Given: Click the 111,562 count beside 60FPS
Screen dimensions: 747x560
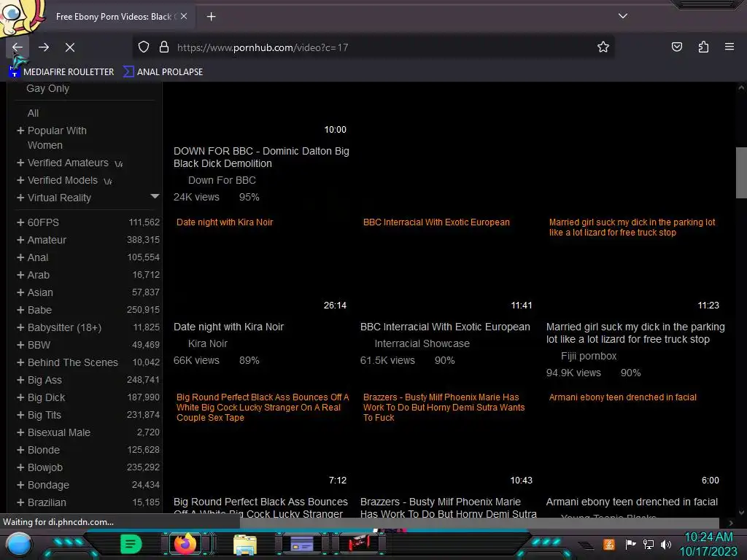Looking at the screenshot, I should [144, 222].
